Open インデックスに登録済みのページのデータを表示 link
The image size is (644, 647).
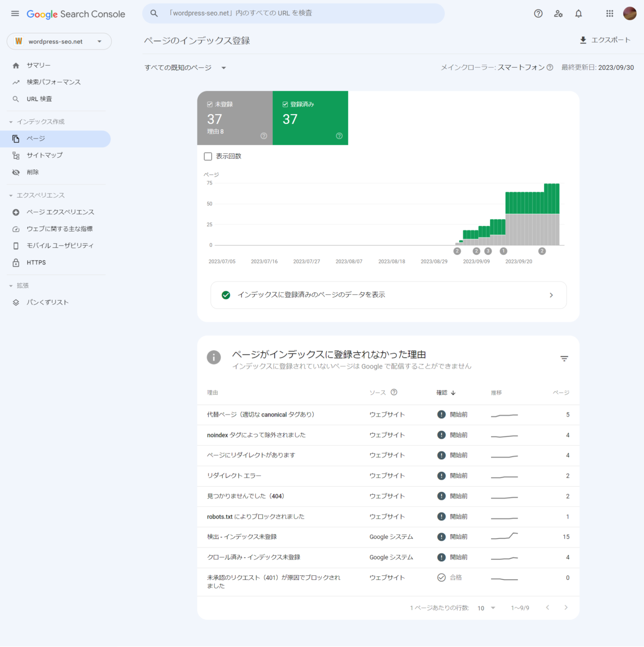388,295
